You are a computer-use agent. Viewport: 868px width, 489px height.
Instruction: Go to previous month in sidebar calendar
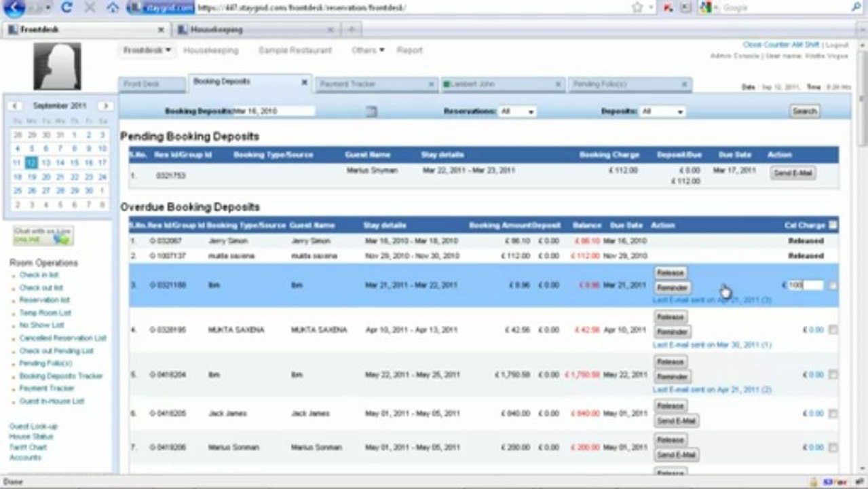pyautogui.click(x=16, y=106)
